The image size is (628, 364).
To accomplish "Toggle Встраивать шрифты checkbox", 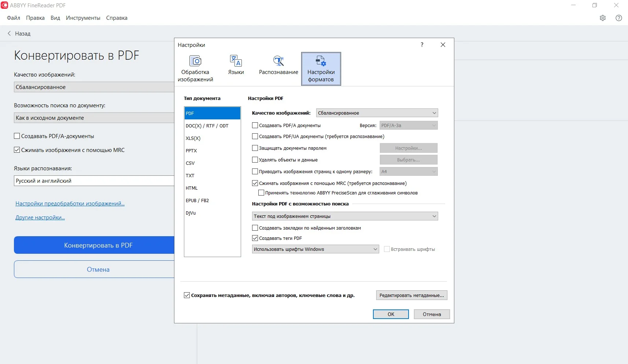I will 387,249.
